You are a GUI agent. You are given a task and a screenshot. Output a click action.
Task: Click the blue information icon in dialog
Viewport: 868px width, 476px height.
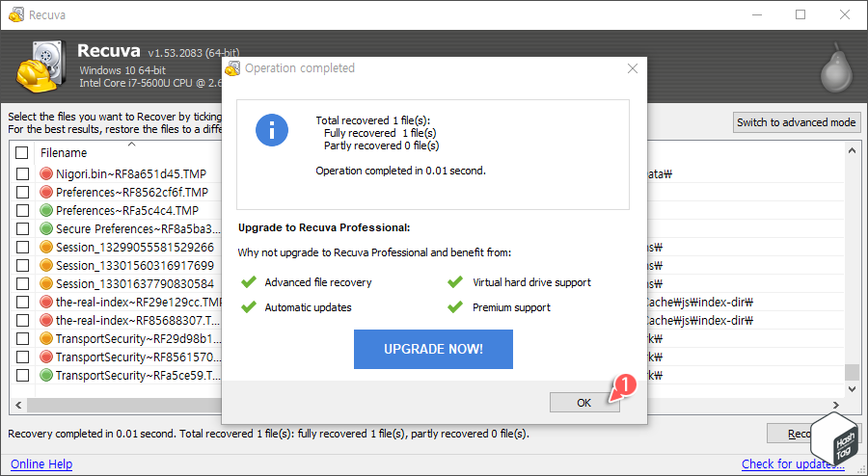coord(272,130)
